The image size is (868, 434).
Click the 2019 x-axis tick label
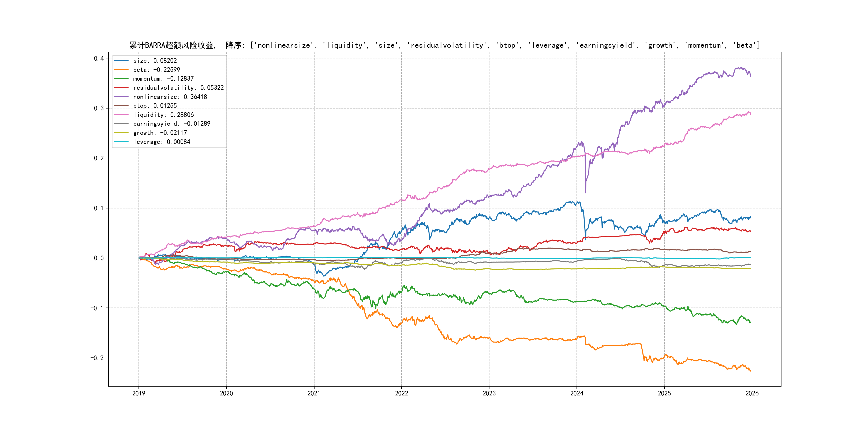pos(139,393)
